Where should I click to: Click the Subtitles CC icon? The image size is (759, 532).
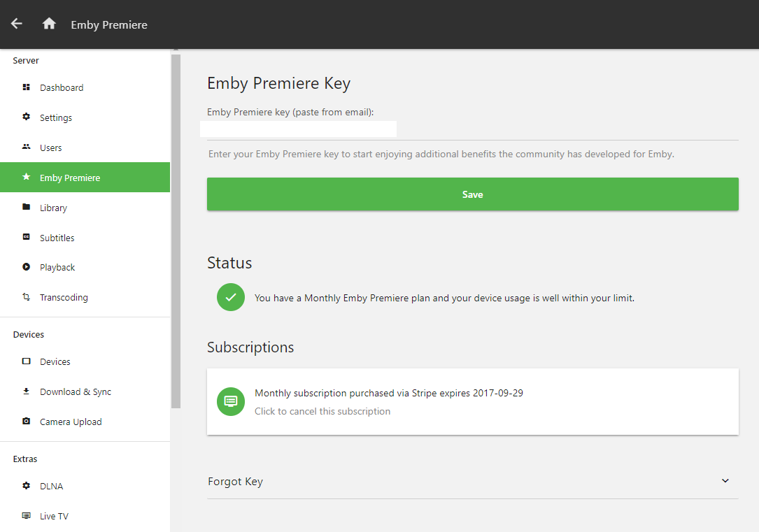pos(26,236)
